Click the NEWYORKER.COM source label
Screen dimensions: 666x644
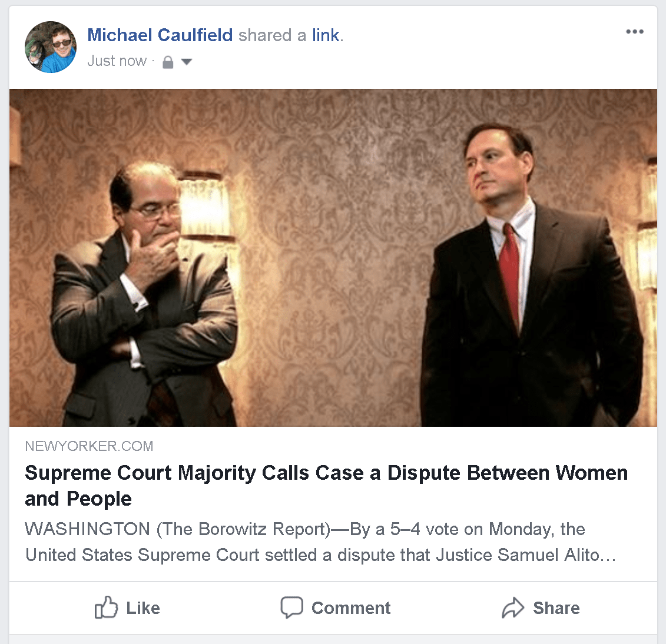(89, 446)
